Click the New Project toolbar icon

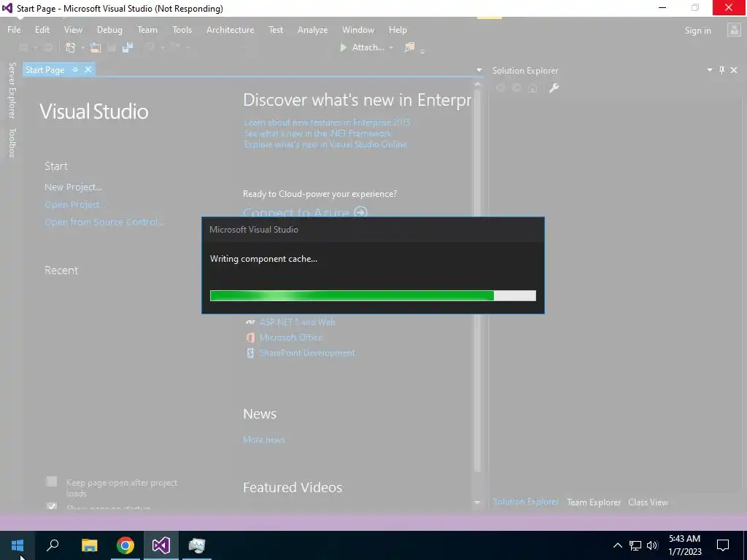tap(71, 47)
